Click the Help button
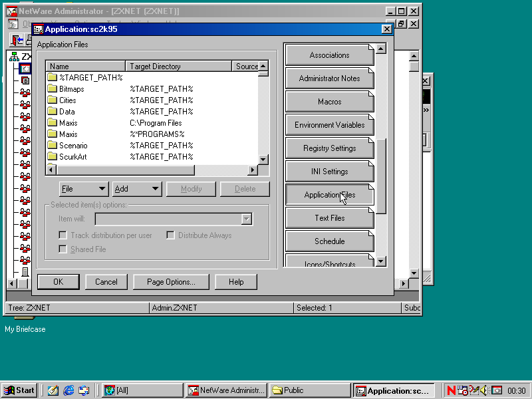This screenshot has height=399, width=532. click(236, 282)
